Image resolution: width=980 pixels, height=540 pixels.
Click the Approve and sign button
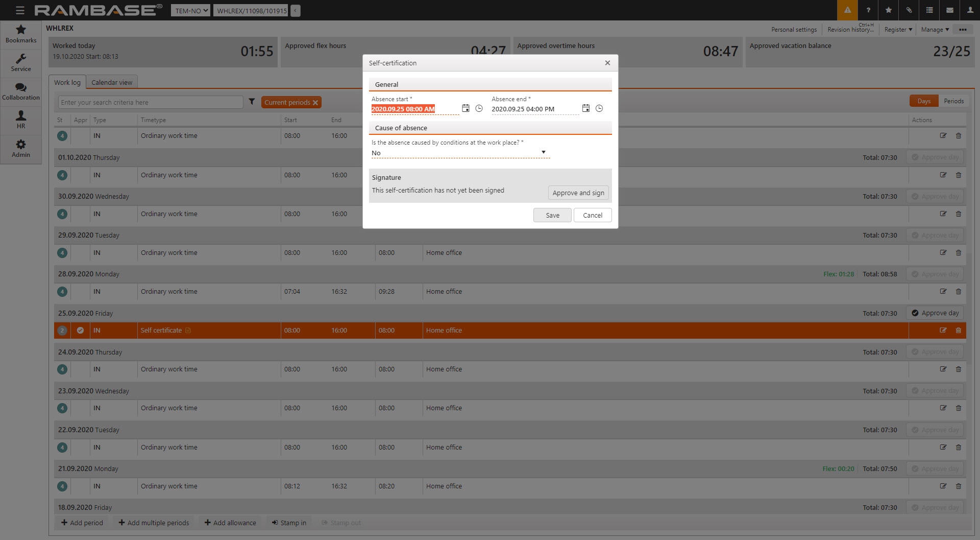[578, 193]
